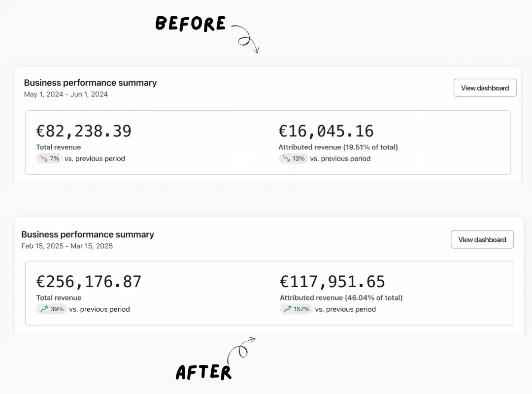The image size is (532, 394).
Task: Click the green upward trend icon beside 157%
Action: [288, 309]
